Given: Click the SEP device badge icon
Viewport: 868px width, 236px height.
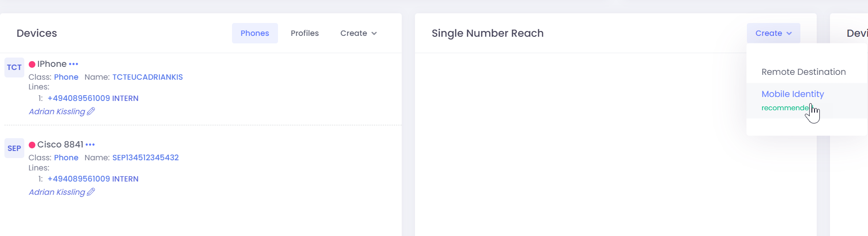Looking at the screenshot, I should pyautogui.click(x=14, y=148).
